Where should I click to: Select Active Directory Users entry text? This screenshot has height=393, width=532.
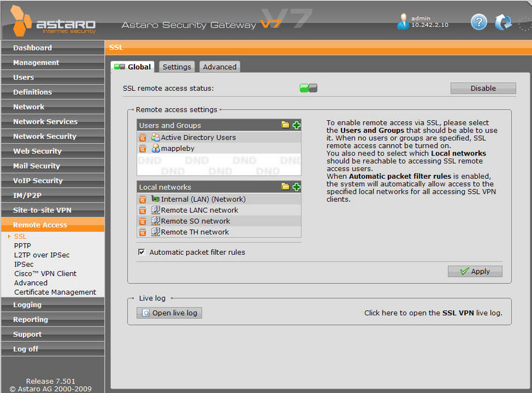click(198, 138)
